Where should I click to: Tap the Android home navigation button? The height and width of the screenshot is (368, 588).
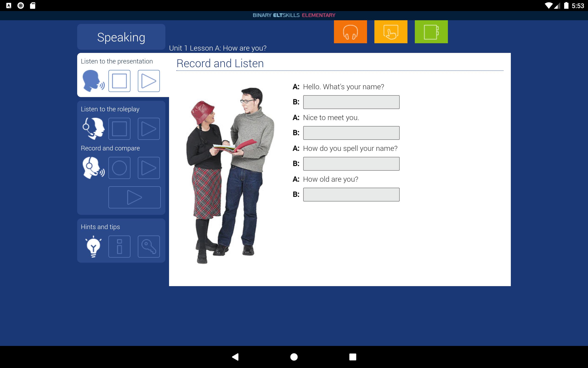tap(294, 357)
